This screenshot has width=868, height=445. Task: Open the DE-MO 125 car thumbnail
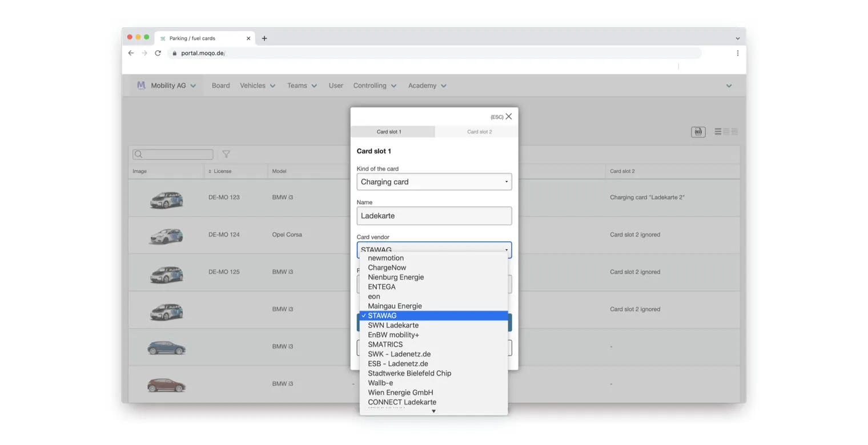pos(166,274)
